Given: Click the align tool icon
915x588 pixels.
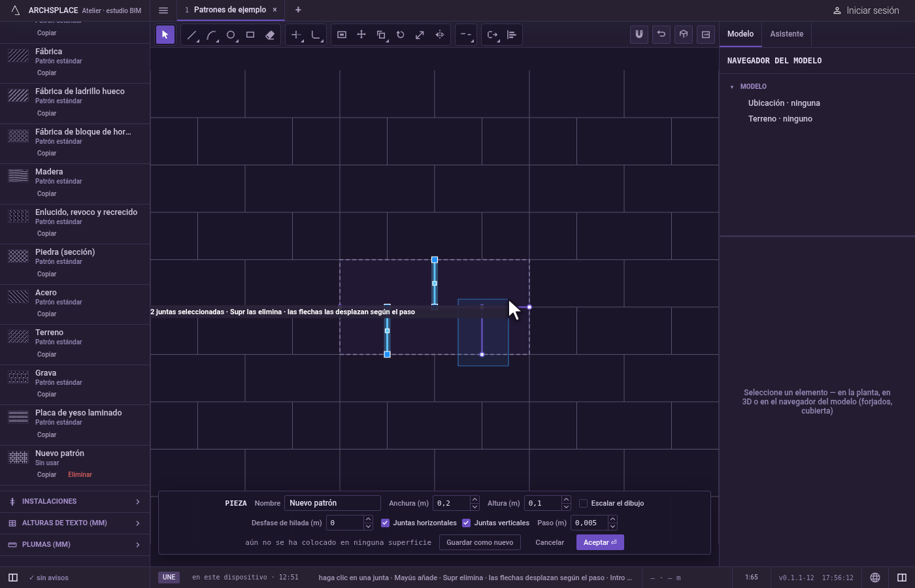Looking at the screenshot, I should pos(512,35).
